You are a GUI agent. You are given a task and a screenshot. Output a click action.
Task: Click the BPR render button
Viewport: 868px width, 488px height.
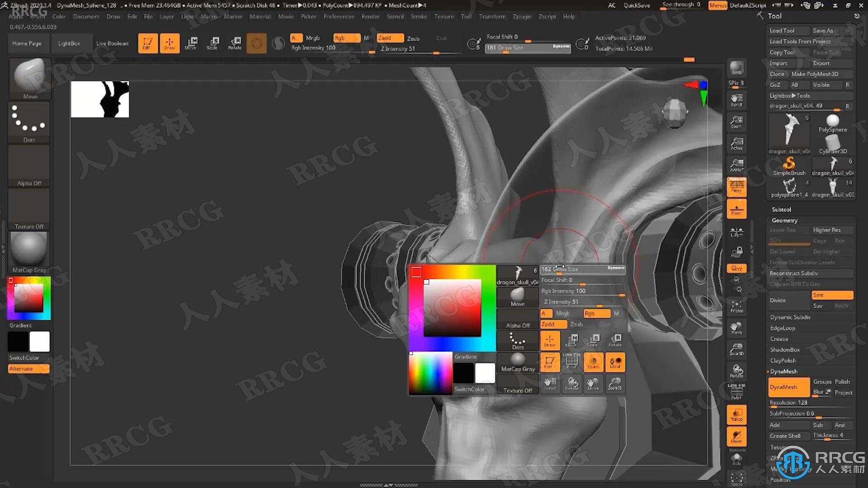click(736, 68)
